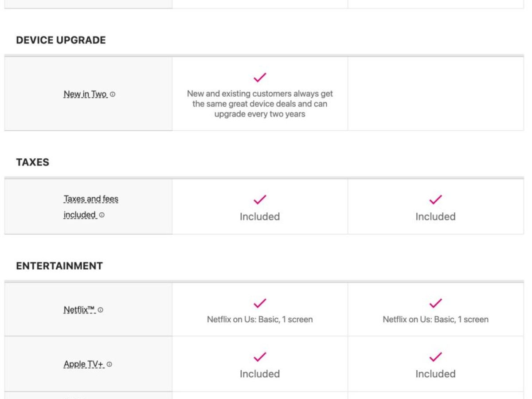Open the Netflix info tooltip icon

tap(101, 310)
